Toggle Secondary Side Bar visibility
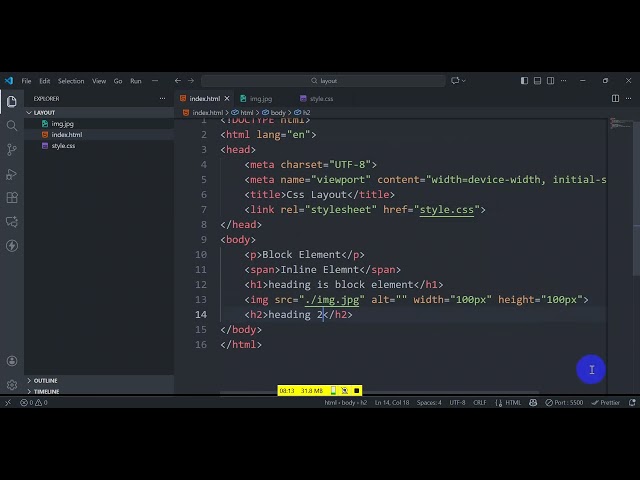 pyautogui.click(x=551, y=81)
